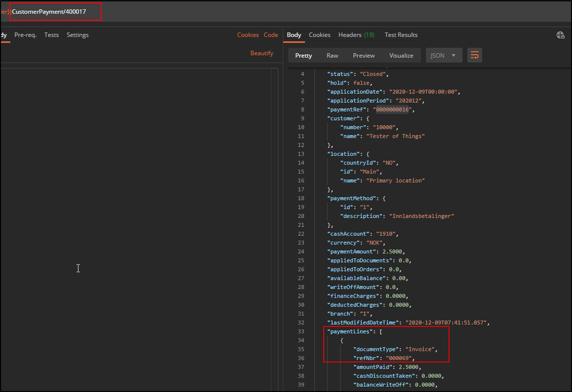Open the JSON format dropdown
Viewport: 572px width, 392px height.
click(444, 56)
